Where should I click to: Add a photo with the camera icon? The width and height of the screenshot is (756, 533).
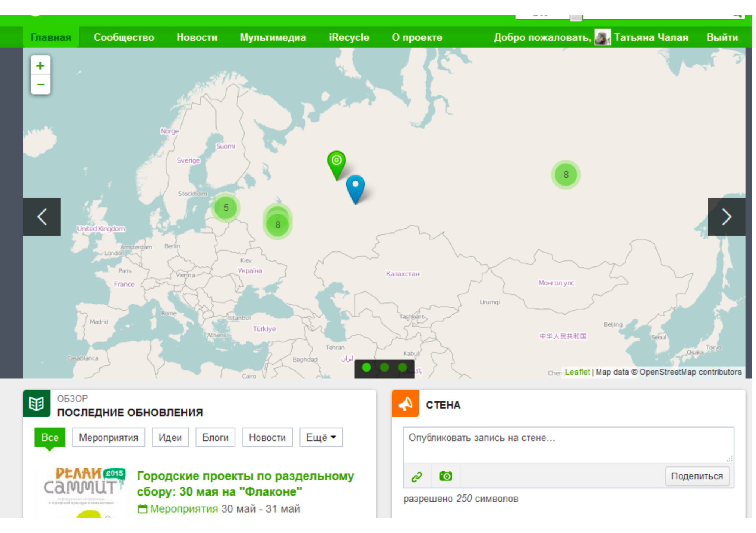[x=446, y=476]
